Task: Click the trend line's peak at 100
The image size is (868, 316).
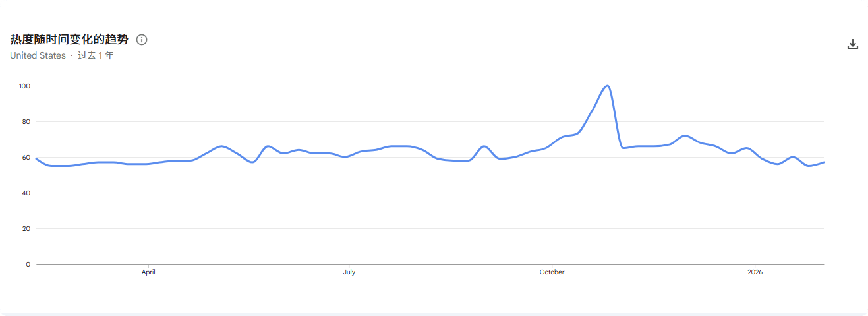Action: pos(607,86)
